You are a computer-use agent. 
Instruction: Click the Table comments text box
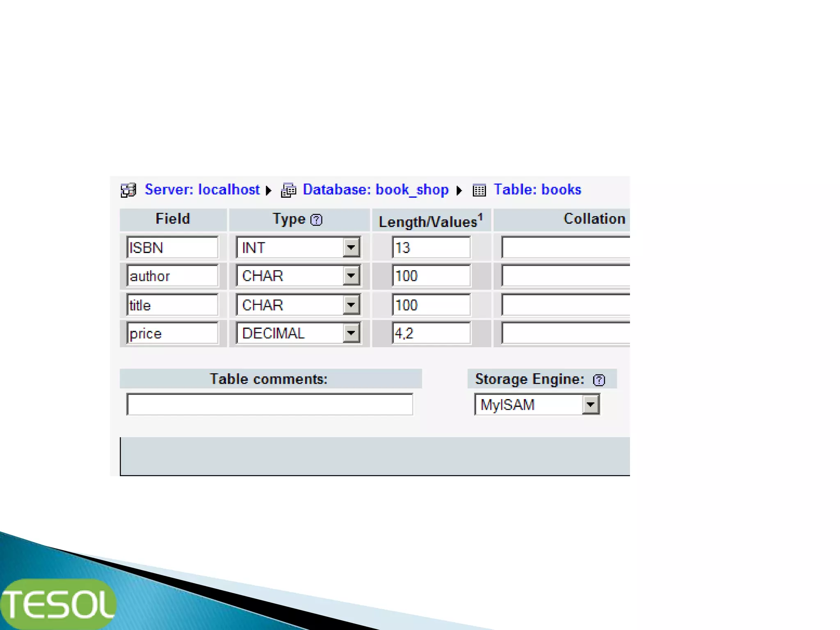269,404
